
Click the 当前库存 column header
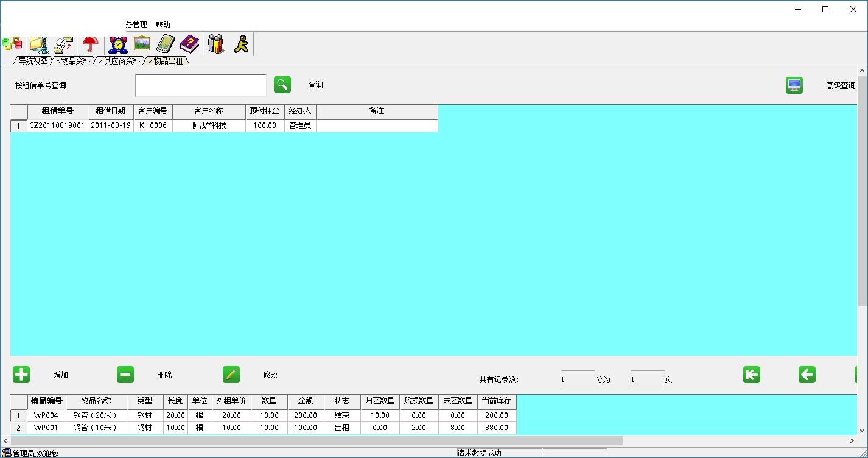pos(497,401)
